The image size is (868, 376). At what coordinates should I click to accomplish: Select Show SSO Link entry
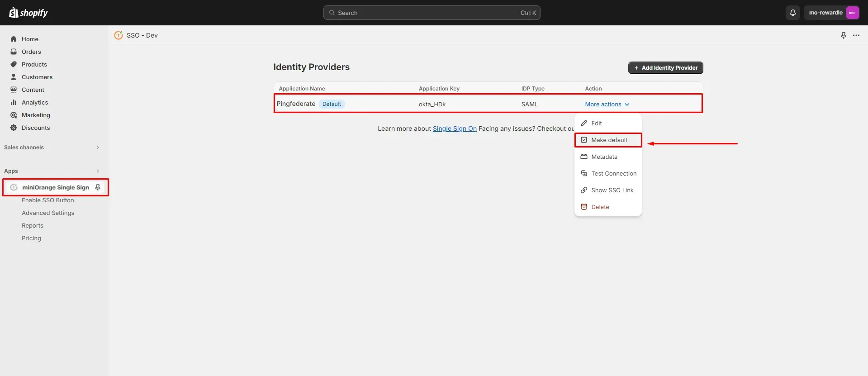pyautogui.click(x=608, y=190)
